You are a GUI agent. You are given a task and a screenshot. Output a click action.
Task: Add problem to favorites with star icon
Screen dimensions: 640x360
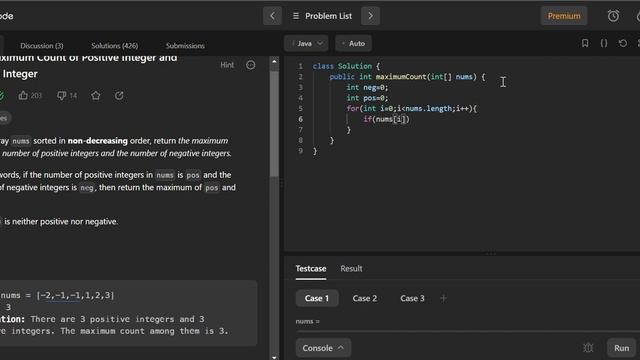96,96
